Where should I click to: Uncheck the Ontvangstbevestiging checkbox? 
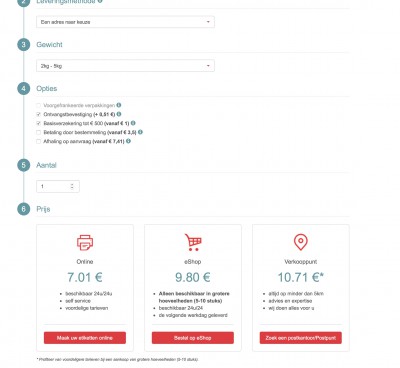click(38, 114)
